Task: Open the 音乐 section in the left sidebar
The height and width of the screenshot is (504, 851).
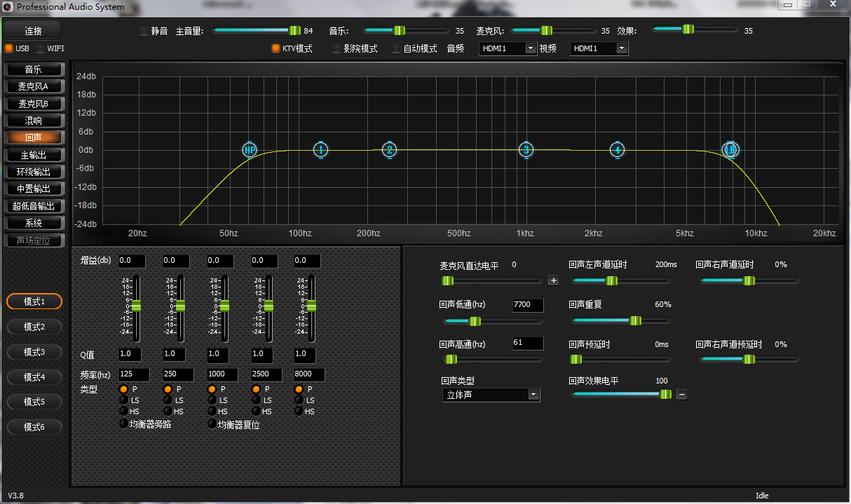Action: coord(34,69)
